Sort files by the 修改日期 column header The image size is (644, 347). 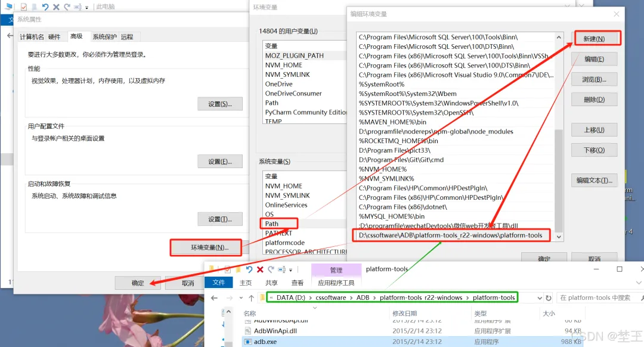click(x=404, y=314)
